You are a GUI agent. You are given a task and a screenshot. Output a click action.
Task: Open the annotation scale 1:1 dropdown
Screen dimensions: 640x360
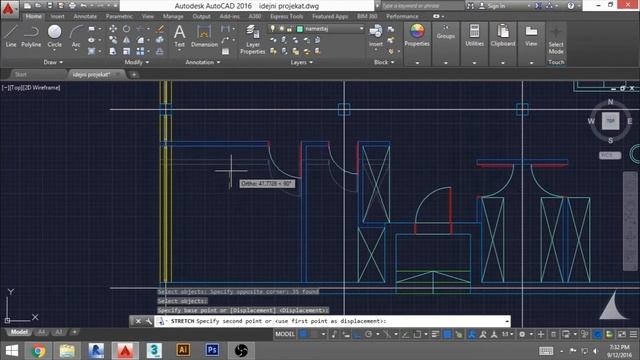[x=507, y=334]
